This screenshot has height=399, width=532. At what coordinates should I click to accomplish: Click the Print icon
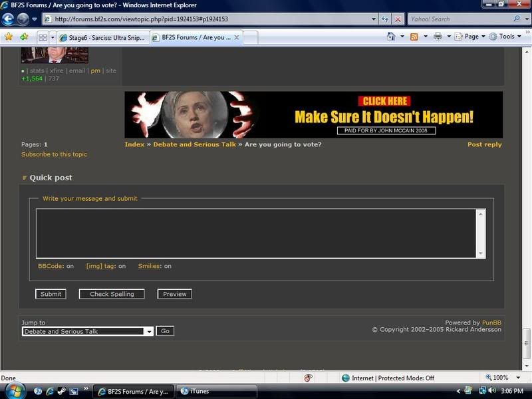click(x=438, y=37)
